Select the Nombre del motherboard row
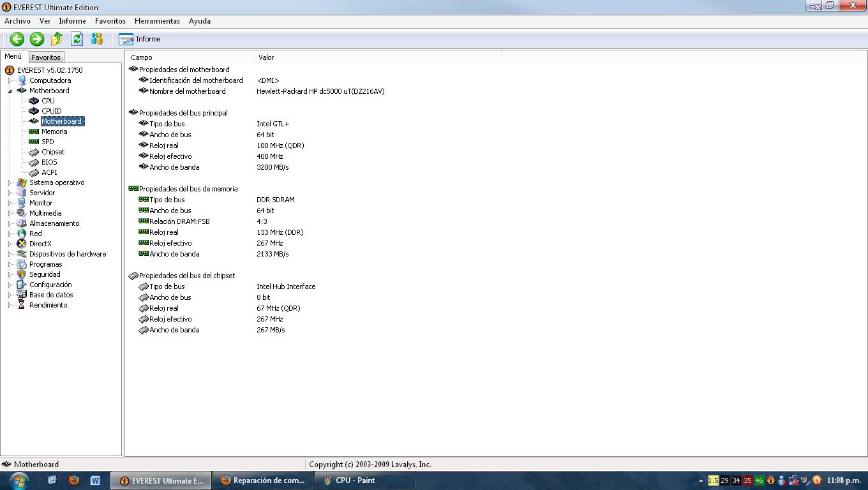The image size is (868, 490). click(262, 91)
